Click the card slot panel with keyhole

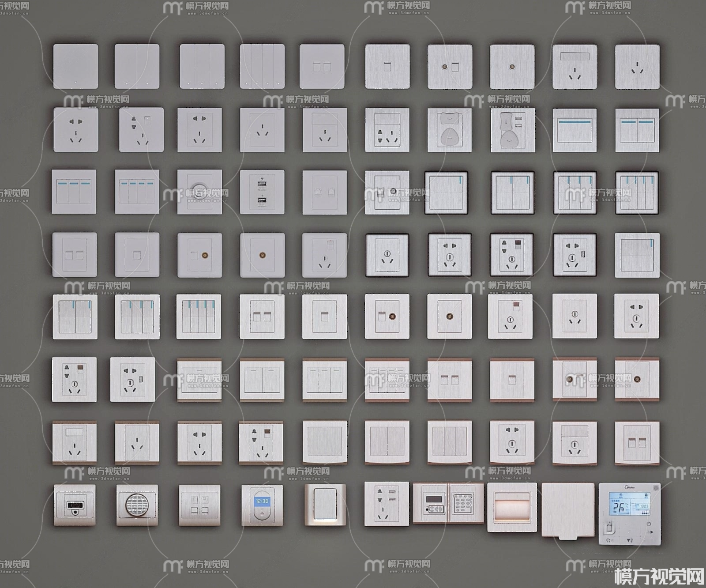75,505
